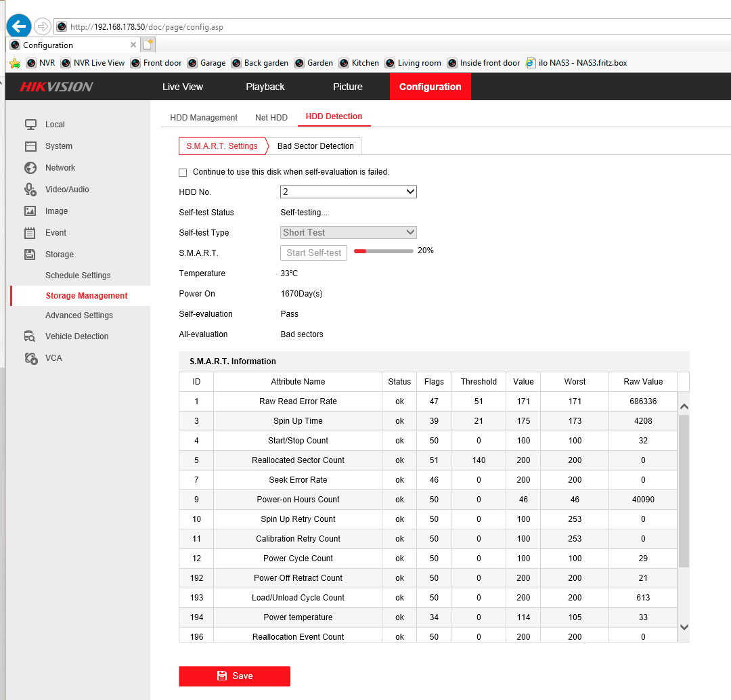Click the Event calendar icon
This screenshot has height=700, width=731.
pos(30,233)
